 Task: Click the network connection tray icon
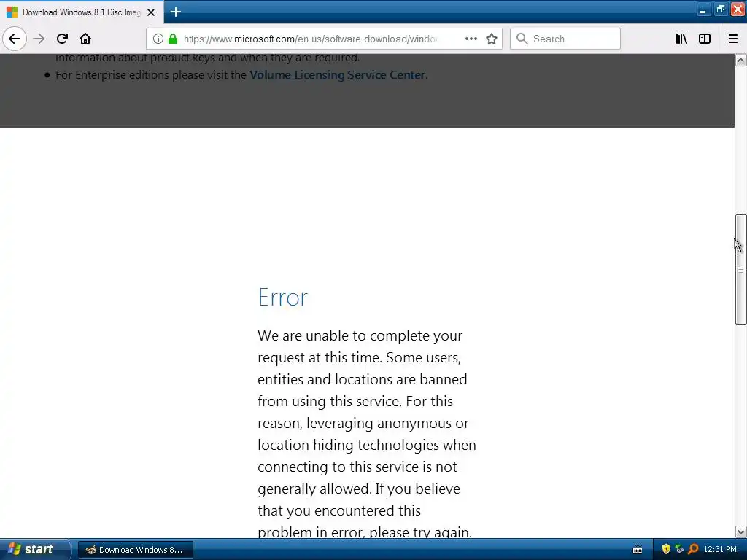(x=679, y=549)
